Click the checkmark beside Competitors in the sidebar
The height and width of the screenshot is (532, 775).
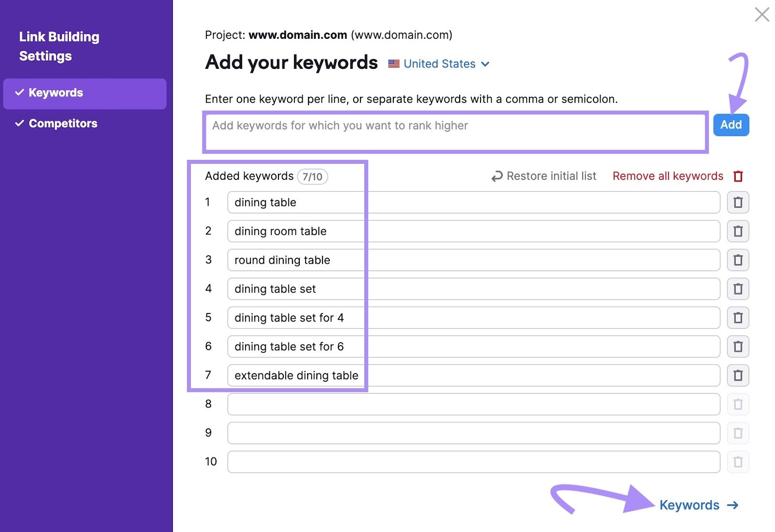pos(19,124)
